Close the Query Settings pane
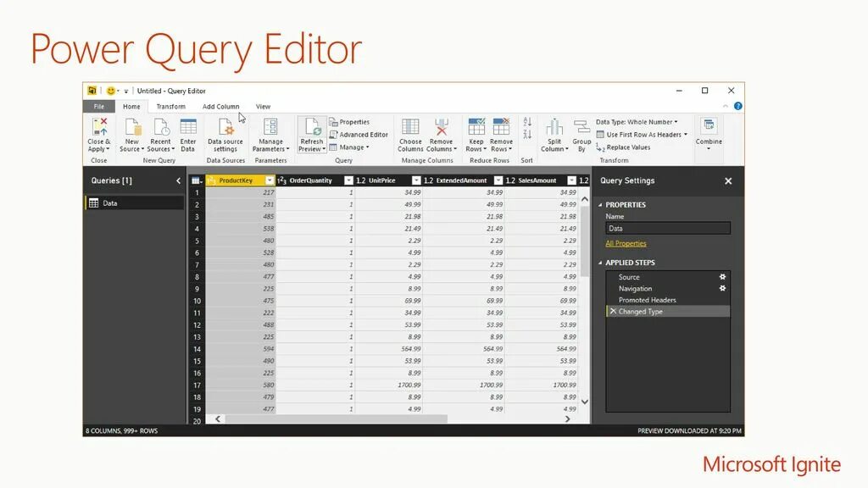This screenshot has width=868, height=488. (x=728, y=181)
